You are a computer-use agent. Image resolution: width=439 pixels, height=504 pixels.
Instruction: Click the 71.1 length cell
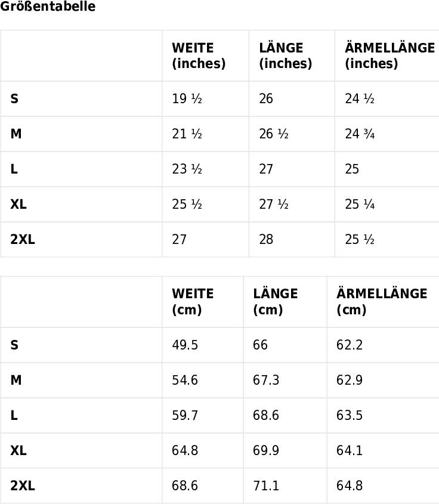(285, 486)
